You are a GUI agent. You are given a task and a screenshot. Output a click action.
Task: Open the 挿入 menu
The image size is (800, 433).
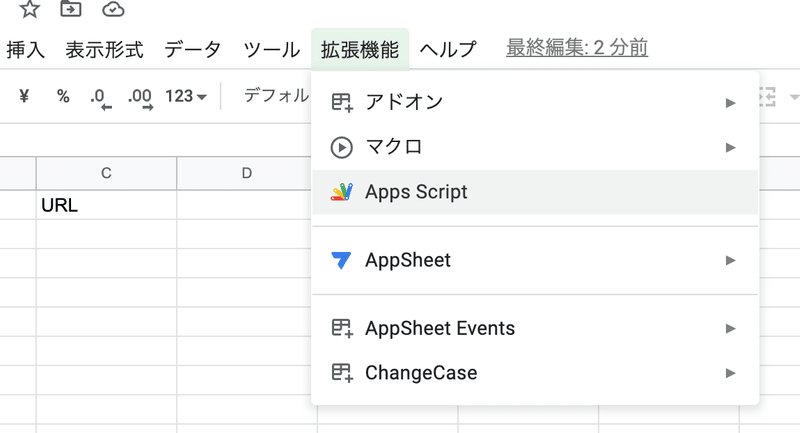click(x=26, y=49)
